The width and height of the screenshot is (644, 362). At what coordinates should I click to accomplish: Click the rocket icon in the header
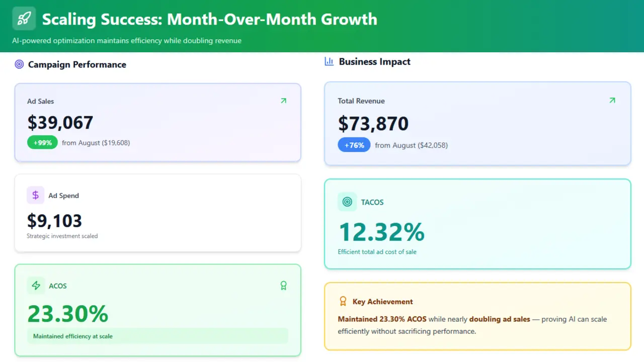pyautogui.click(x=24, y=19)
